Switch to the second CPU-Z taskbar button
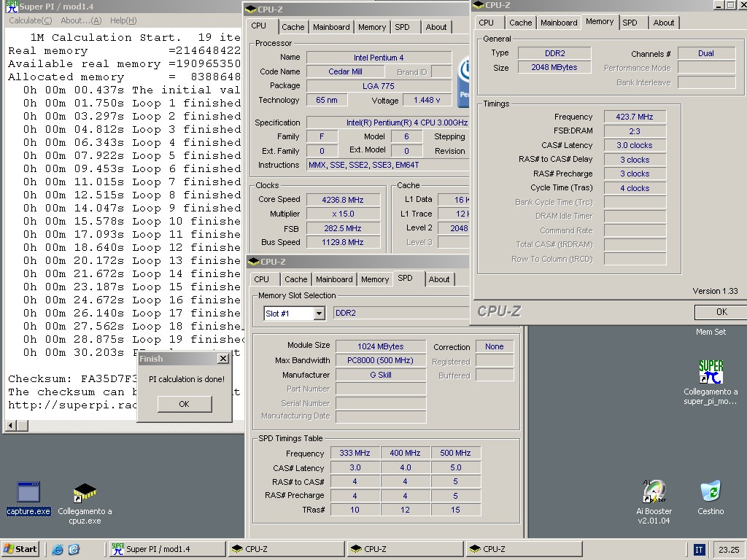 pyautogui.click(x=404, y=549)
